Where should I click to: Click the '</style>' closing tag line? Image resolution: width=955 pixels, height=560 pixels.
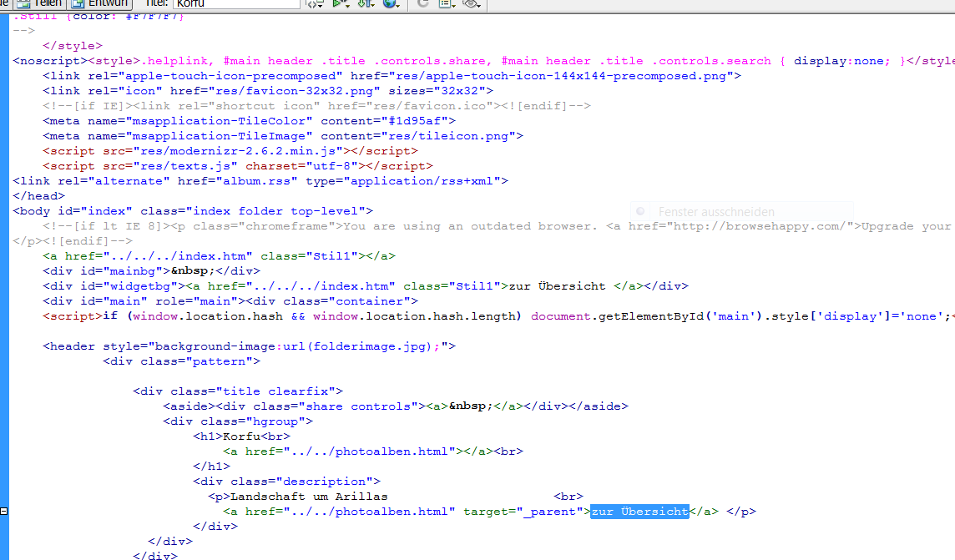coord(73,46)
